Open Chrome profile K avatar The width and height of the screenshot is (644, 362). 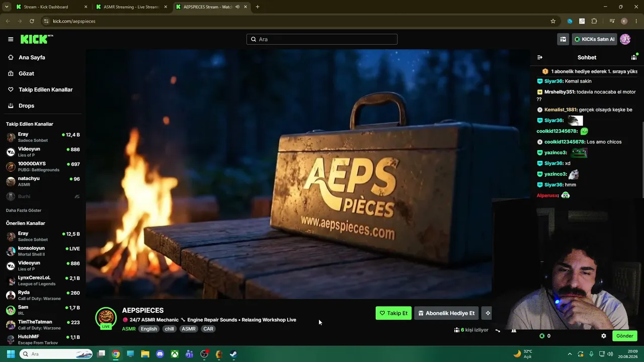pos(624,21)
